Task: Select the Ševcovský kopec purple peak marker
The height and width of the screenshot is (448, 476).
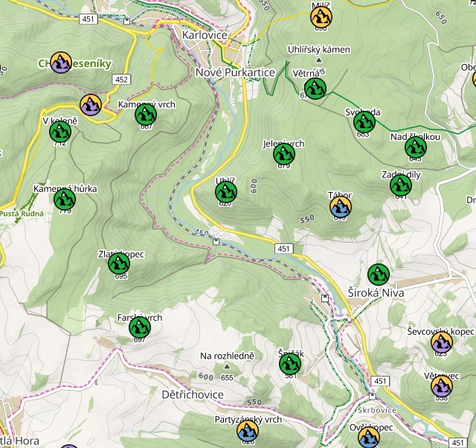Action: (x=442, y=342)
